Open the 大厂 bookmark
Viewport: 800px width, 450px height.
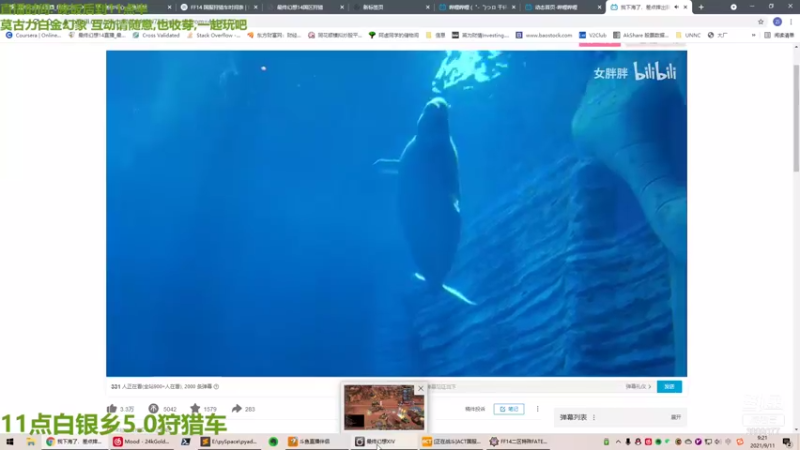pos(717,35)
